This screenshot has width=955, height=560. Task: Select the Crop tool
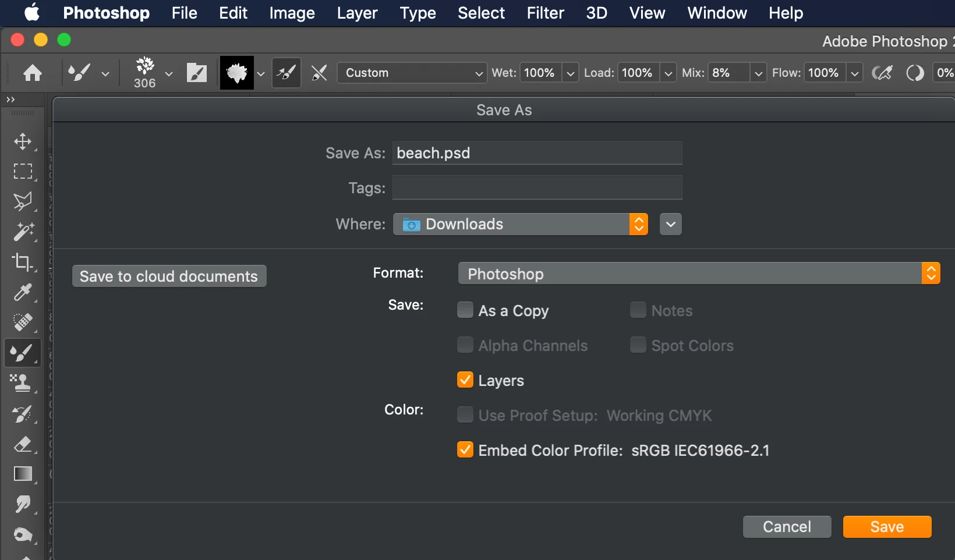(x=23, y=262)
